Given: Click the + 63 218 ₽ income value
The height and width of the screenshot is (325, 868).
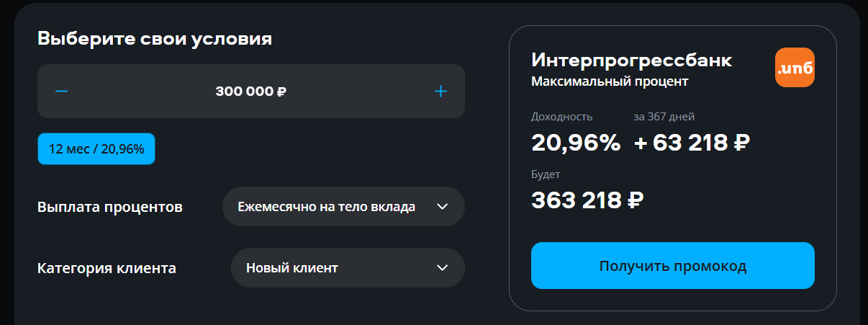Looking at the screenshot, I should pos(692,143).
